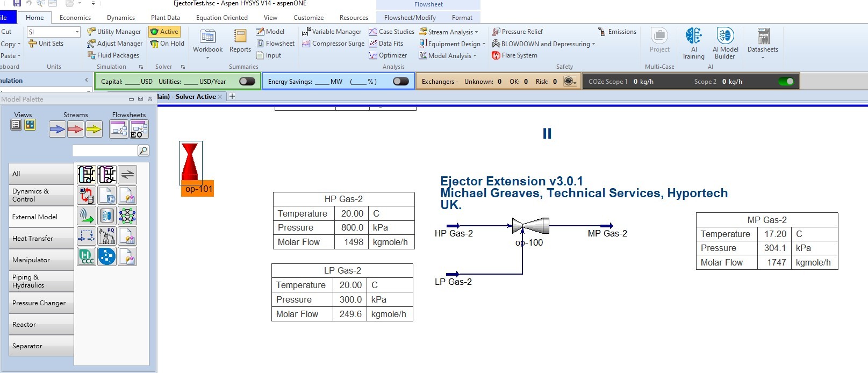868x373 pixels.
Task: Click the Model Palette search field
Action: [x=105, y=150]
